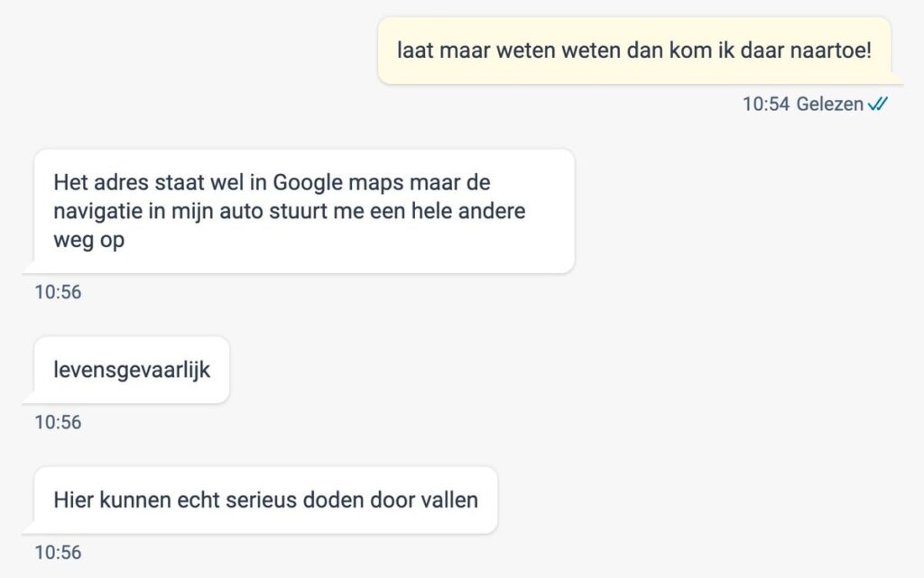Select the 'Hier kunnen echt serieus' message bubble

point(266,500)
